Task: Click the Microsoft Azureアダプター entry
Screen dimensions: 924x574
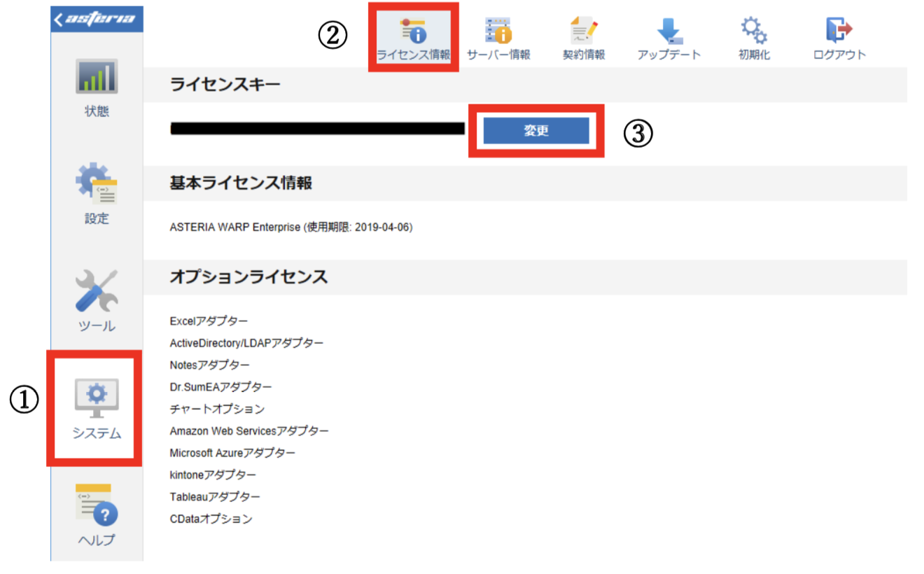Action: pyautogui.click(x=232, y=453)
